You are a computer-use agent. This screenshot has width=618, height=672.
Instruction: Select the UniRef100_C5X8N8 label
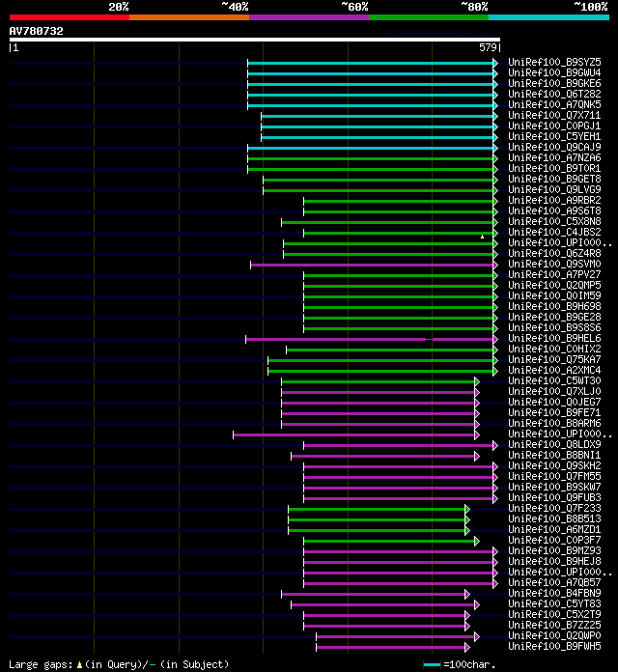(554, 221)
